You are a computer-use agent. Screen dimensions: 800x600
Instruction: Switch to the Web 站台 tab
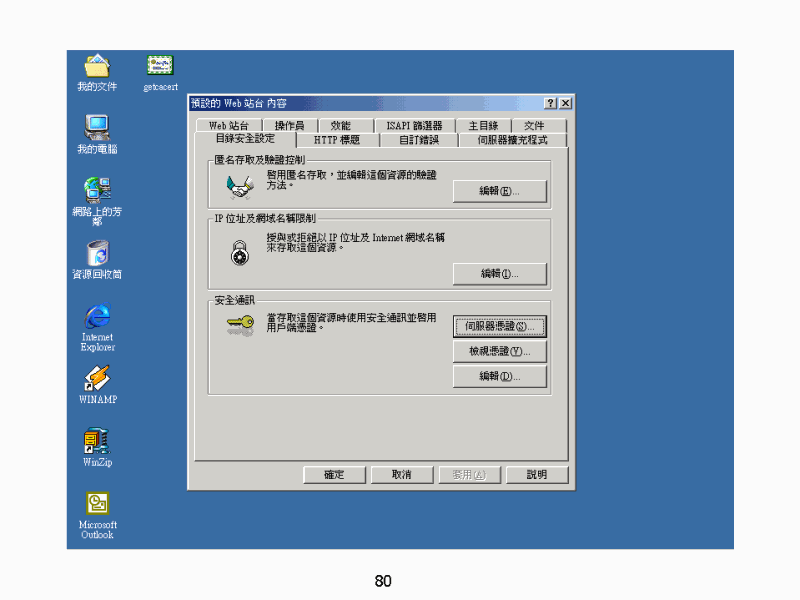(x=229, y=126)
